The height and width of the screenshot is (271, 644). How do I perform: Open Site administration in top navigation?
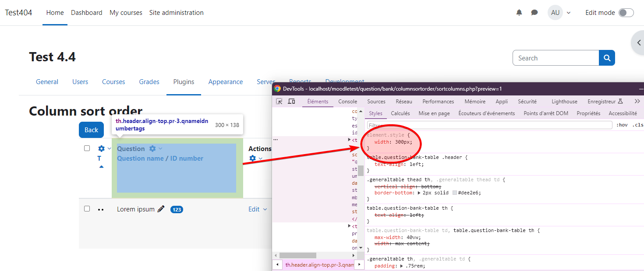tap(177, 13)
